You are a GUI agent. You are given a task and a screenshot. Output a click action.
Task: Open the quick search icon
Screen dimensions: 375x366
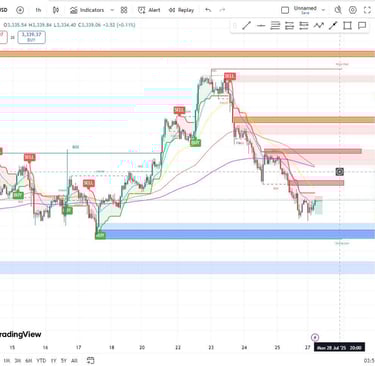(x=338, y=10)
